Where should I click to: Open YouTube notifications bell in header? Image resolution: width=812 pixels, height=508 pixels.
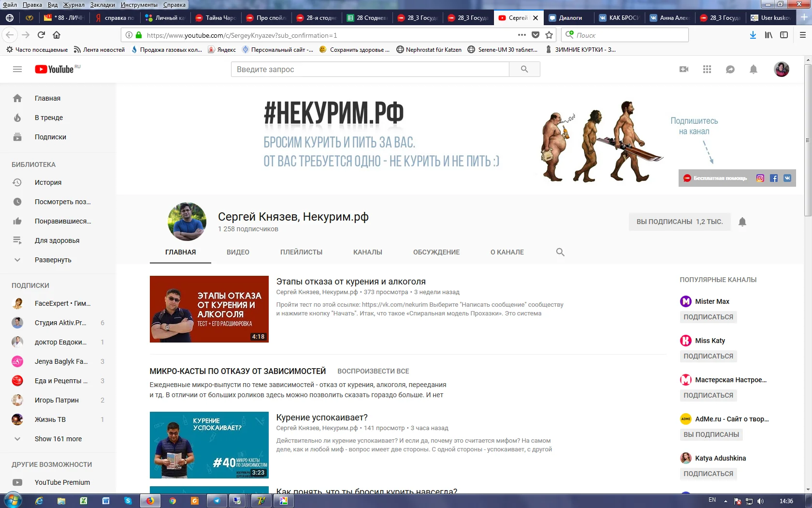754,69
